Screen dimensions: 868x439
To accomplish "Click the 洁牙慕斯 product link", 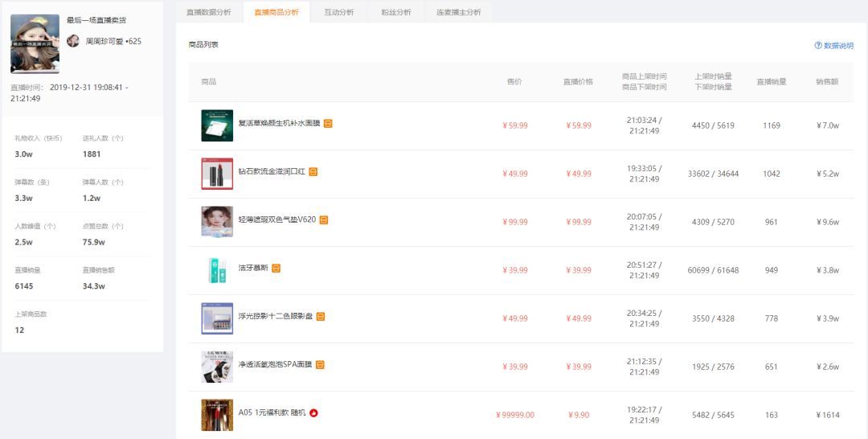I will pos(253,268).
